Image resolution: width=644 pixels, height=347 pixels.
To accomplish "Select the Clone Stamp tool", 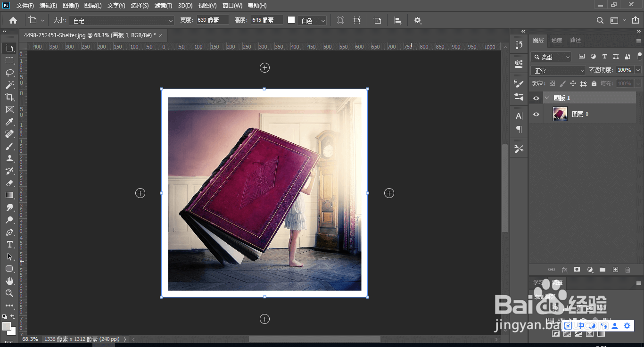I will click(9, 158).
